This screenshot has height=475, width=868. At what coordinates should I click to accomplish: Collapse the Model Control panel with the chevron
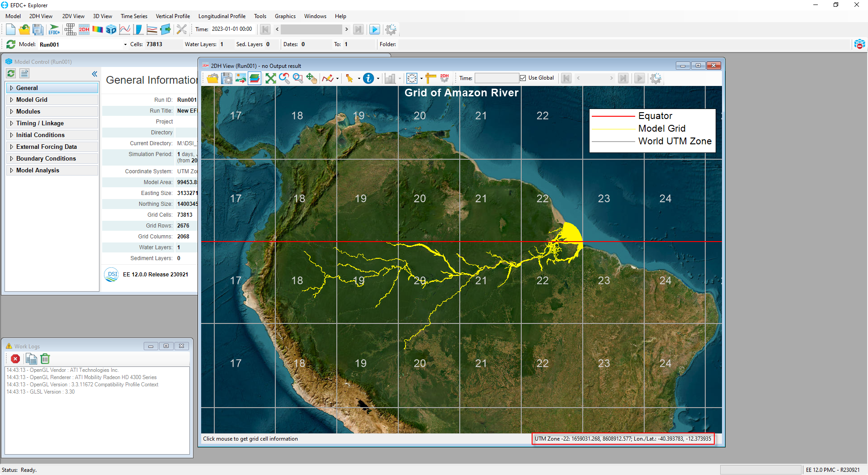(x=94, y=74)
